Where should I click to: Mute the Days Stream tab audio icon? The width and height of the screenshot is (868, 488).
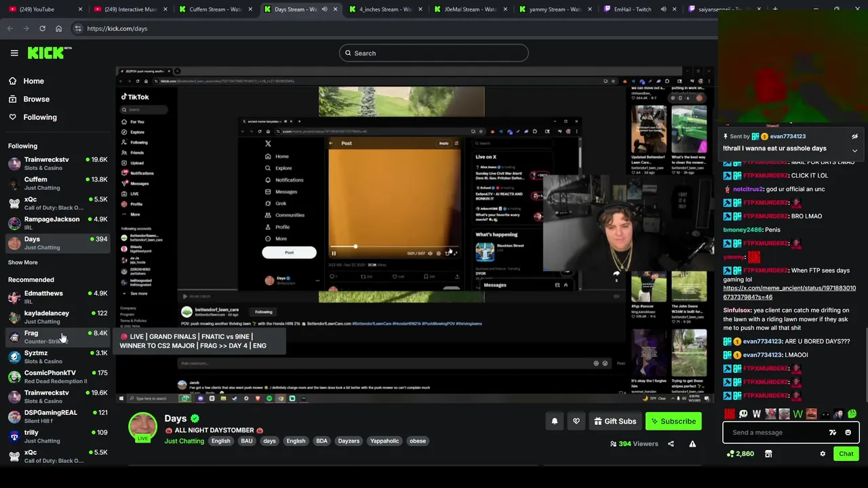(324, 9)
